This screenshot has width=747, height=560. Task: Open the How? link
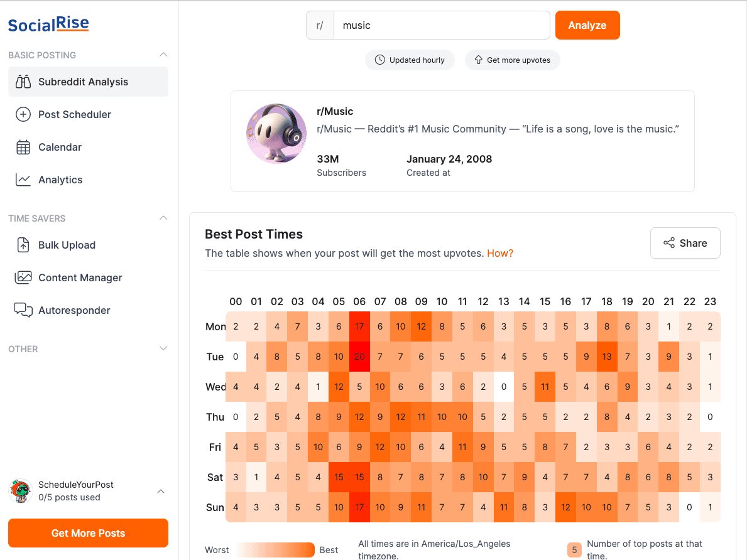(500, 253)
